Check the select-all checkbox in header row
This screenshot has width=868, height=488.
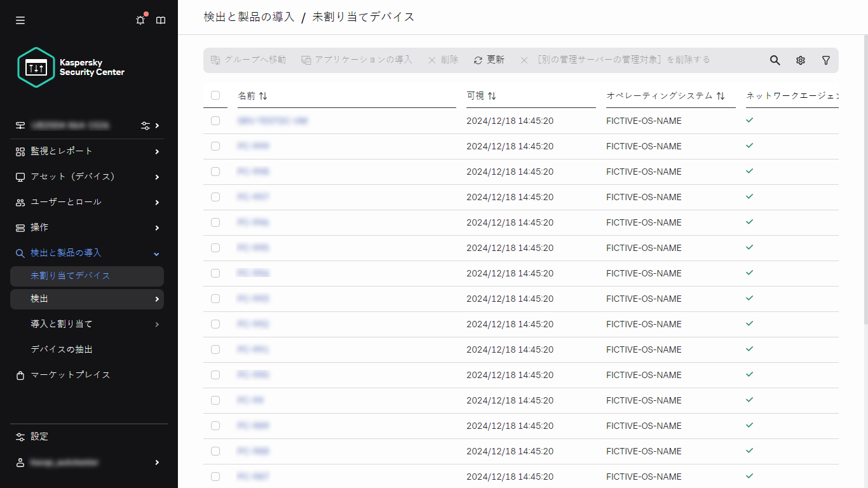coord(215,95)
